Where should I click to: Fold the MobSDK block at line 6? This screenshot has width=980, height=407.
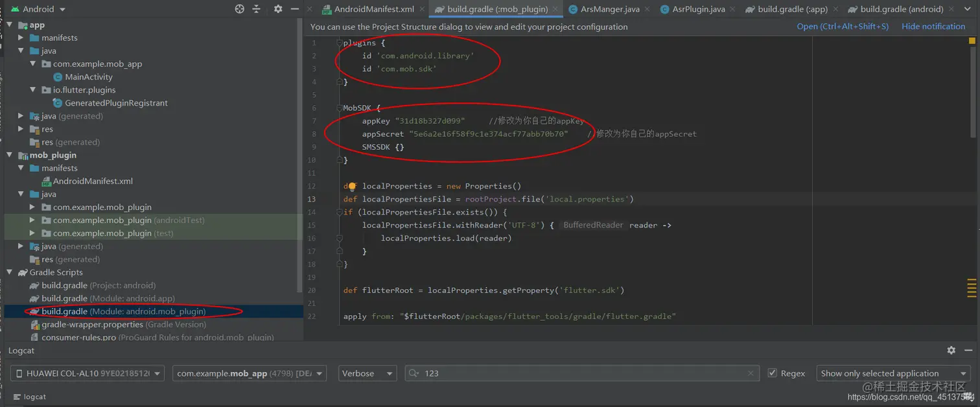(339, 108)
